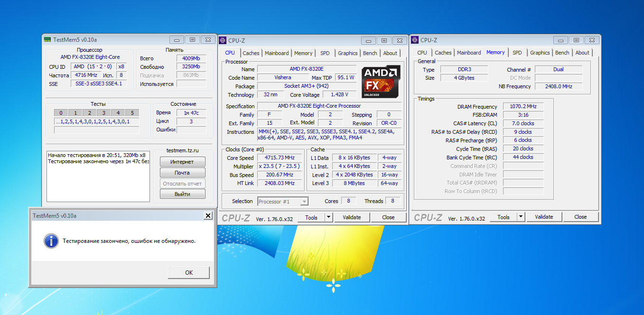644x315 pixels.
Task: Switch to CPU tab in Memory window
Action: pos(422,53)
